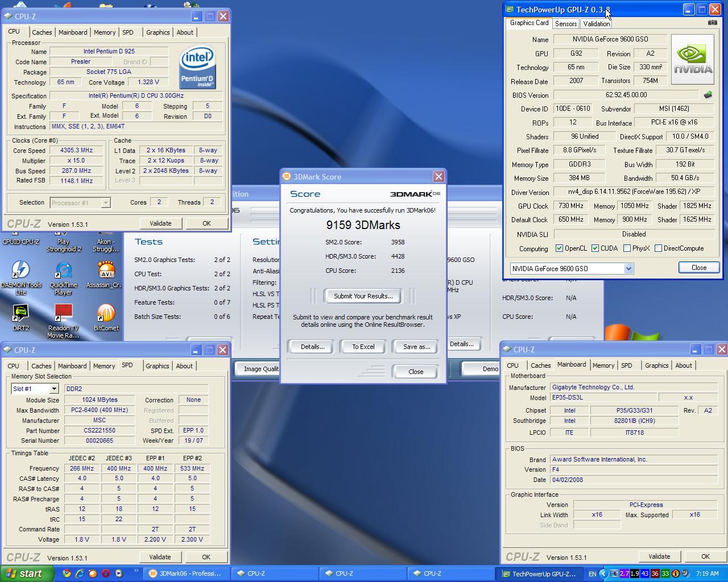Image resolution: width=728 pixels, height=582 pixels.
Task: Click Validate in the Mainboard CPU-Z window
Action: [659, 556]
